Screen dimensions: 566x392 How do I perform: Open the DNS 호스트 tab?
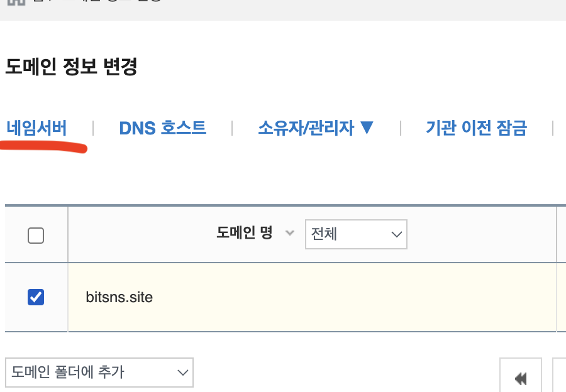pos(162,128)
